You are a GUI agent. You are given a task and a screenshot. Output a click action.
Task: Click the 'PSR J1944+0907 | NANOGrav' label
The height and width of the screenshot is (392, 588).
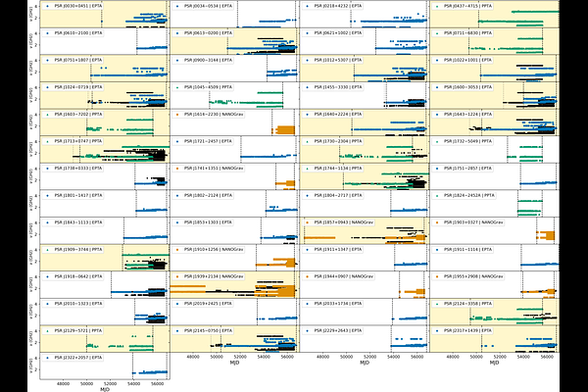click(344, 276)
